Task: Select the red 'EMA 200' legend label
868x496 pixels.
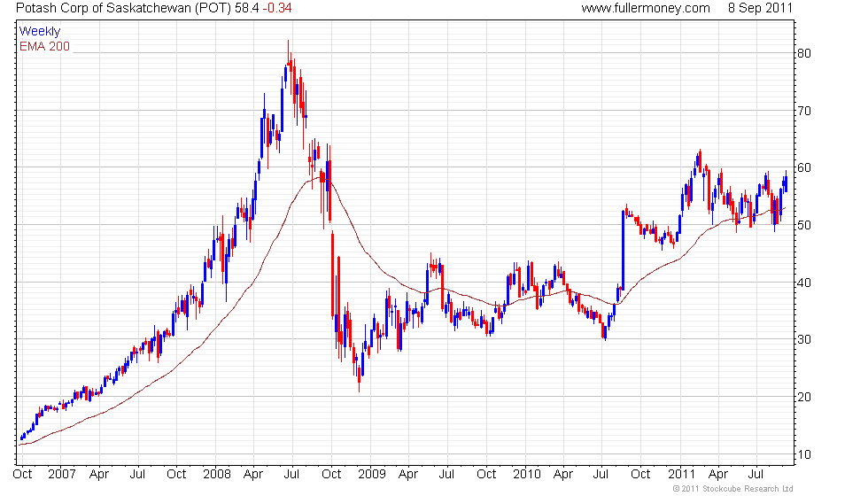Action: coord(45,46)
